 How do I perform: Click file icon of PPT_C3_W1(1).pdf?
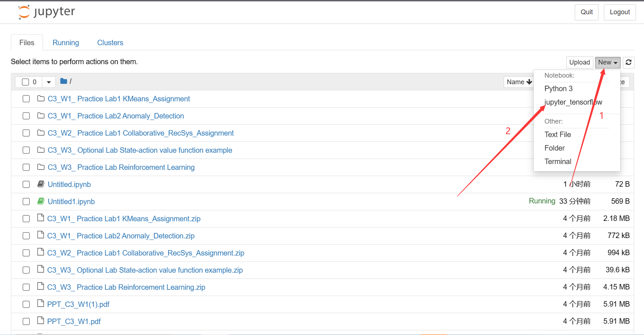(40, 304)
